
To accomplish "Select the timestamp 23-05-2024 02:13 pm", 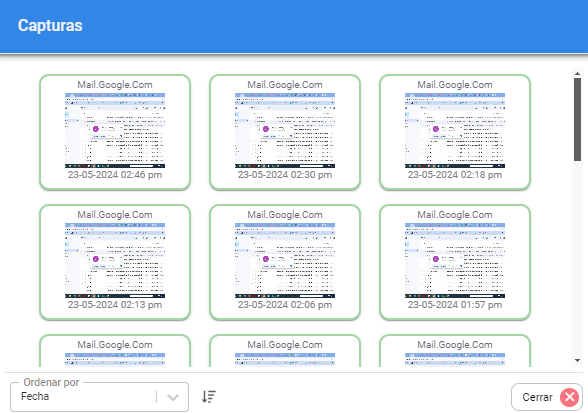I will coord(115,305).
